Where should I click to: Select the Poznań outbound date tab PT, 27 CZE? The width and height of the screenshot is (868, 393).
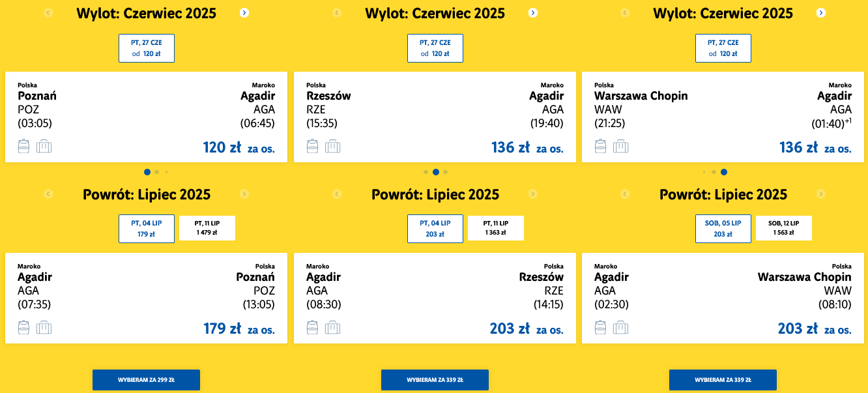(x=147, y=48)
